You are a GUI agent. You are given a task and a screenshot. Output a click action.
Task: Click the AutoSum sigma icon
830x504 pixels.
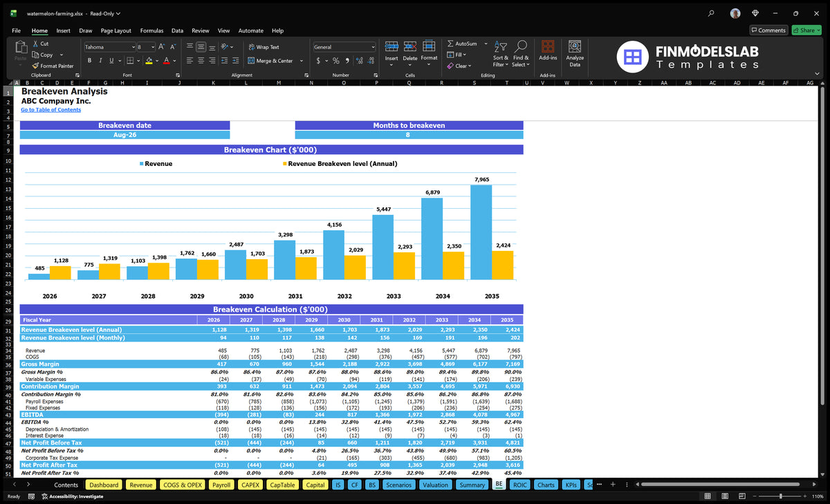tap(450, 44)
